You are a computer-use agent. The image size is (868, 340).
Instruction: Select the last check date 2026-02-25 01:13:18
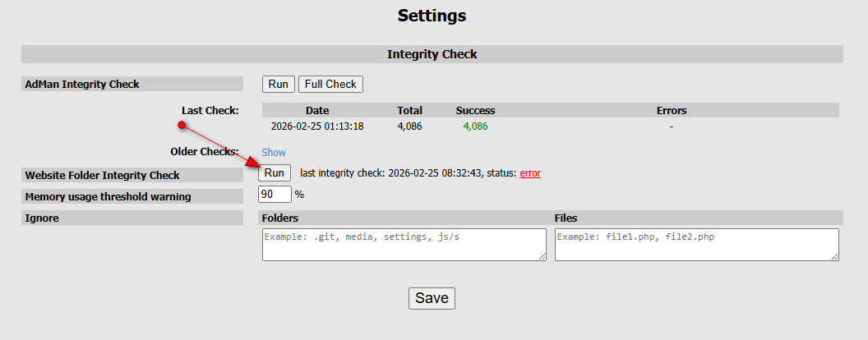317,126
